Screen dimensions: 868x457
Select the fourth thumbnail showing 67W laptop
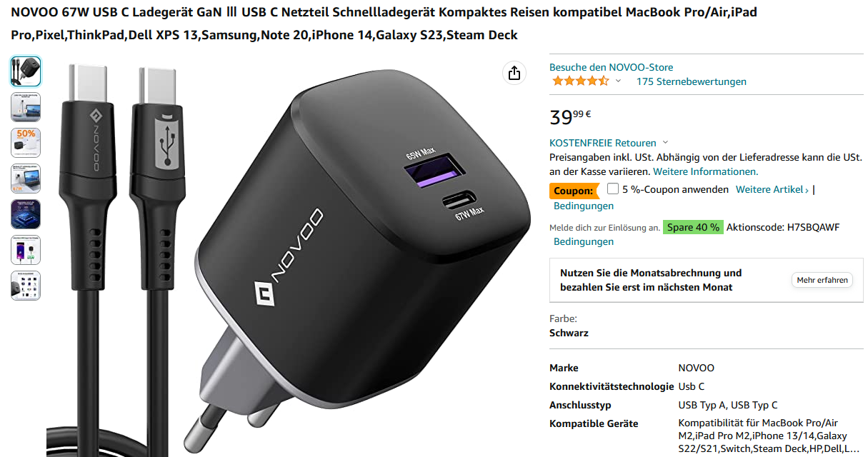[x=26, y=179]
